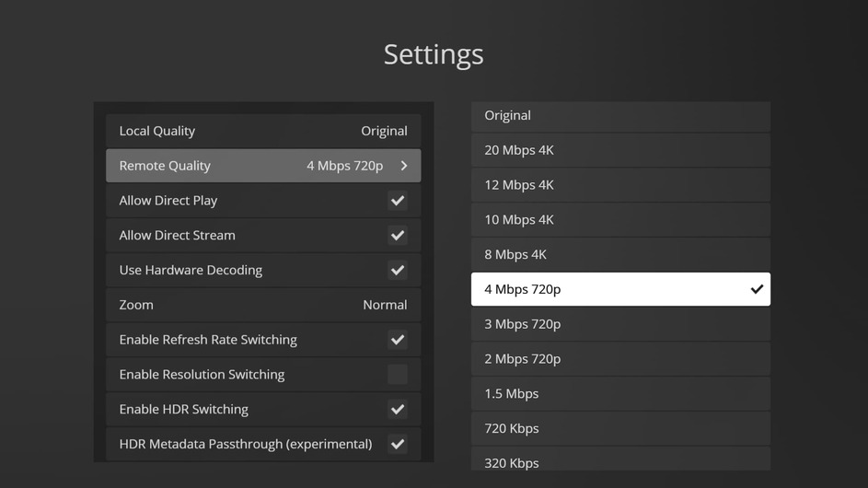868x488 pixels.
Task: Choose 8 Mbps 4K option
Action: point(620,255)
